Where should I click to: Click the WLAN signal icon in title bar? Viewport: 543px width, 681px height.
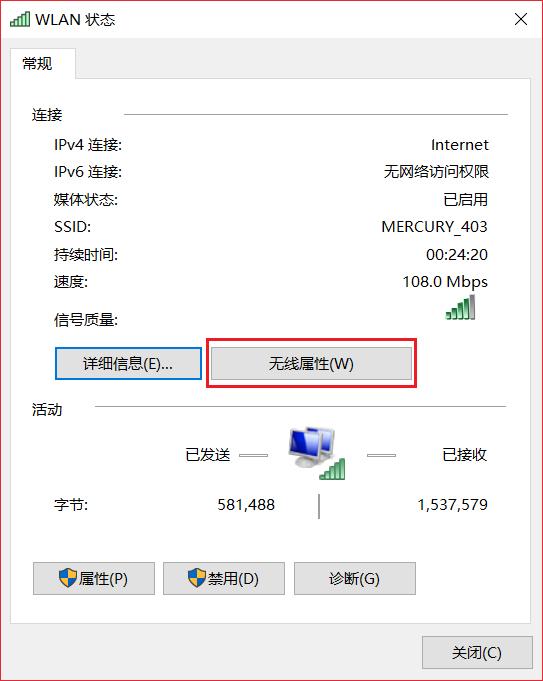click(20, 20)
